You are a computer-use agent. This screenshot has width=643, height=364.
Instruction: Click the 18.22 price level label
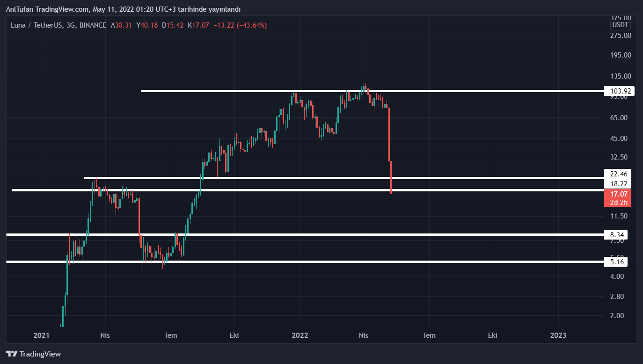tap(618, 183)
